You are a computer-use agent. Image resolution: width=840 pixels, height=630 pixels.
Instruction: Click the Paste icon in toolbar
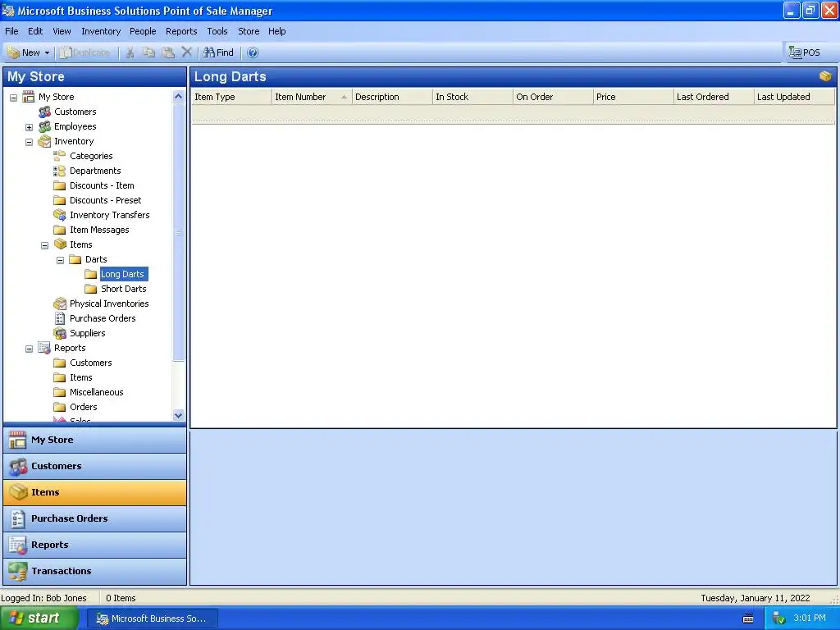pyautogui.click(x=168, y=52)
